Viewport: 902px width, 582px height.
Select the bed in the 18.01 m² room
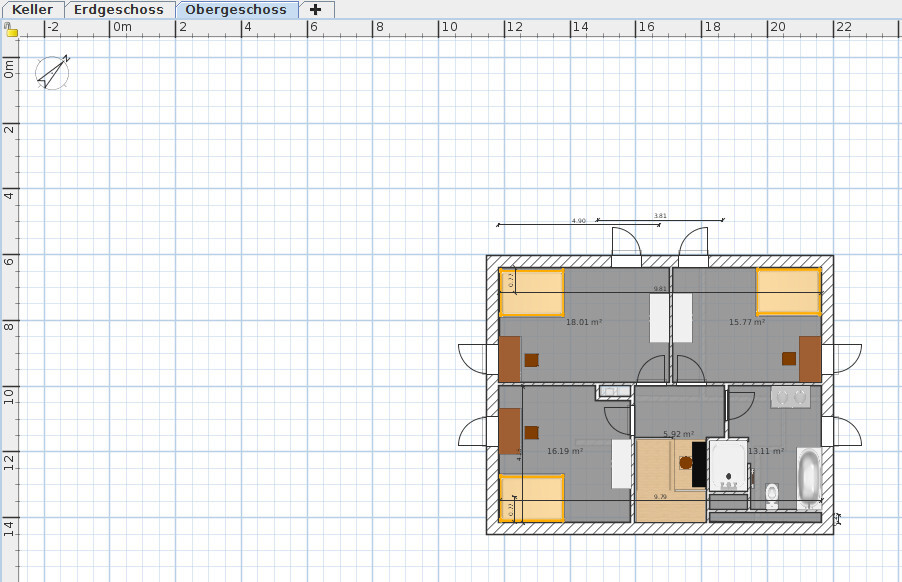tap(532, 292)
